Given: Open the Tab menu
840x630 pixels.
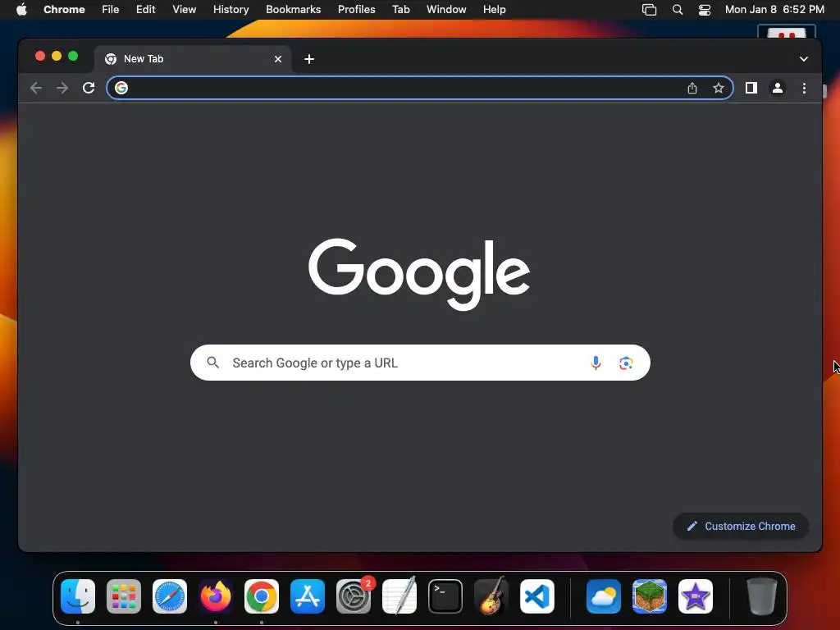Looking at the screenshot, I should pyautogui.click(x=400, y=9).
